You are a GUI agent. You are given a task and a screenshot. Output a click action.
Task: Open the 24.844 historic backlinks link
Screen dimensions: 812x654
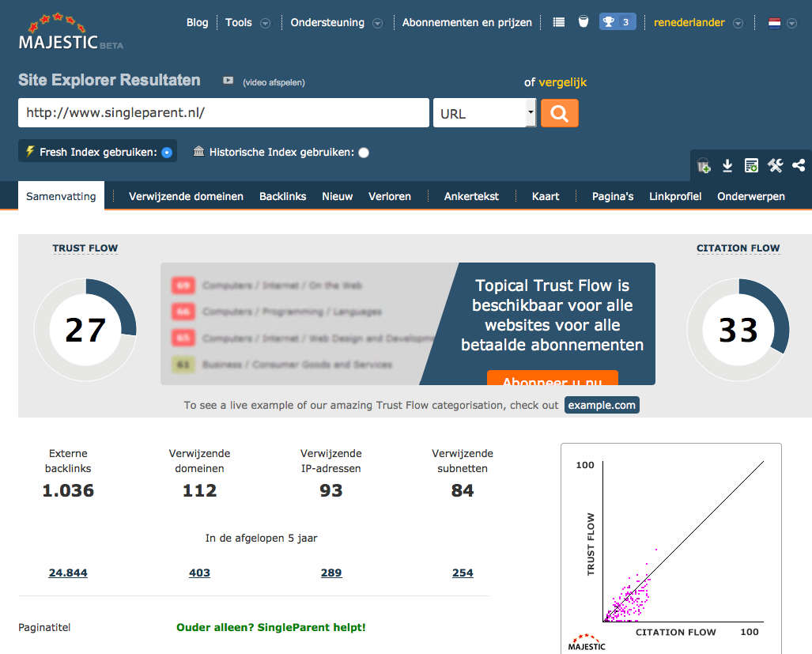point(68,573)
